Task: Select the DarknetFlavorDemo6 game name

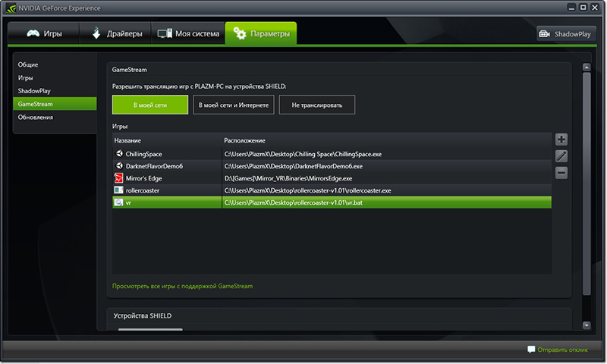Action: click(x=154, y=166)
